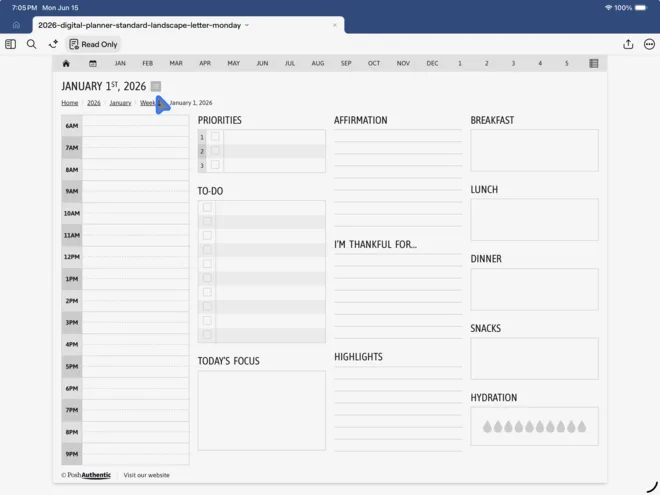660x495 pixels.
Task: Toggle the sidebar panel icon
Action: [11, 44]
